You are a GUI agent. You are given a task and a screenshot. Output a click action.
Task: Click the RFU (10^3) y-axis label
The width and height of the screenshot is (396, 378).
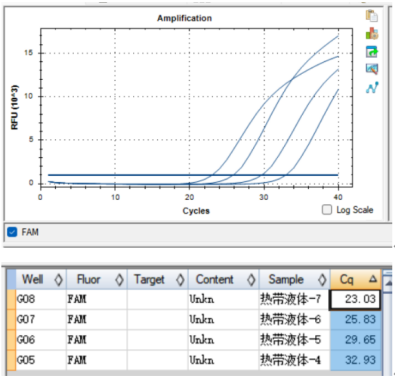14,107
